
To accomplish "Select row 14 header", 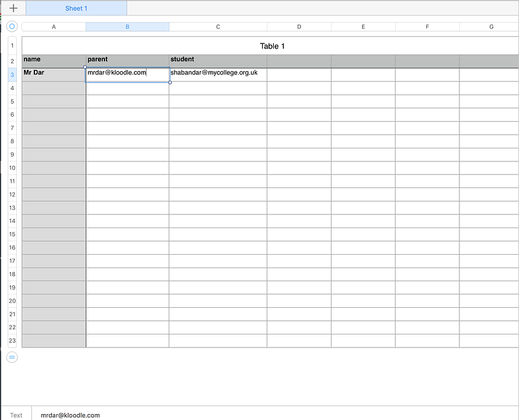I will pyautogui.click(x=12, y=221).
